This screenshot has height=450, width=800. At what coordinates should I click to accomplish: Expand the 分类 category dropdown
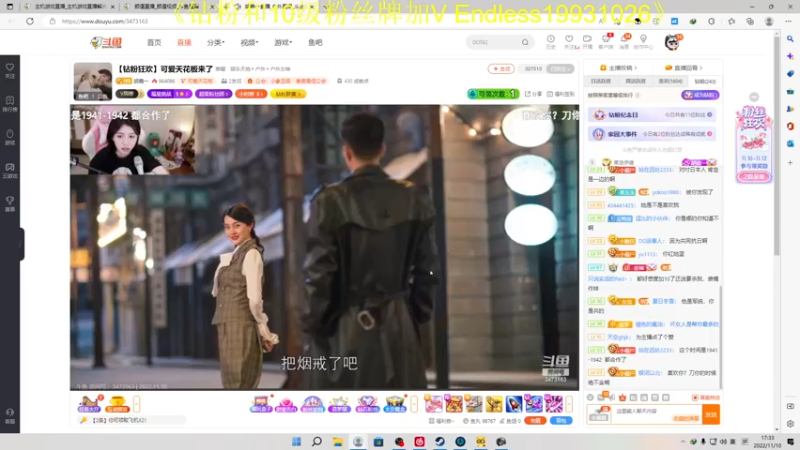(216, 42)
